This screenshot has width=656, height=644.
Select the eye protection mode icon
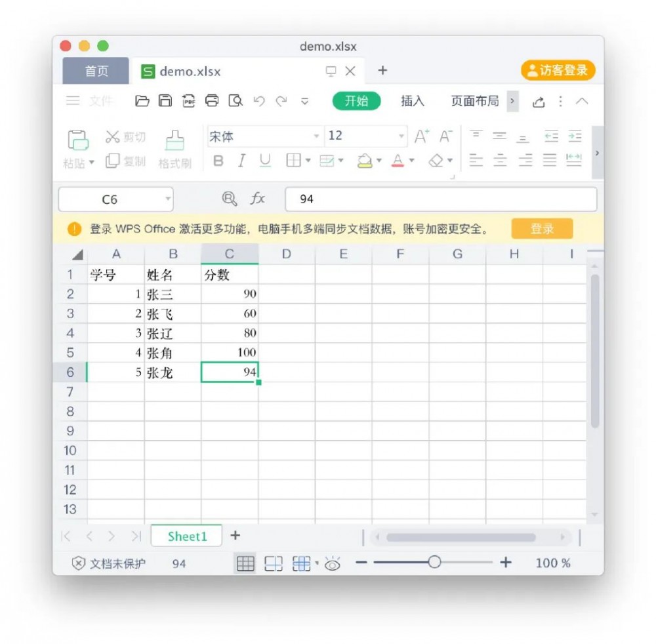click(333, 563)
